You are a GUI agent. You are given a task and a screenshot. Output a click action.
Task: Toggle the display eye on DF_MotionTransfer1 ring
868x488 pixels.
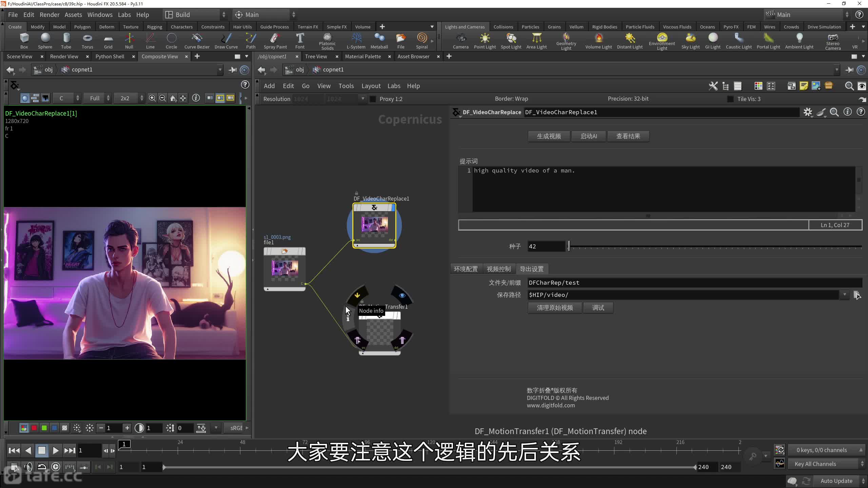(x=402, y=295)
